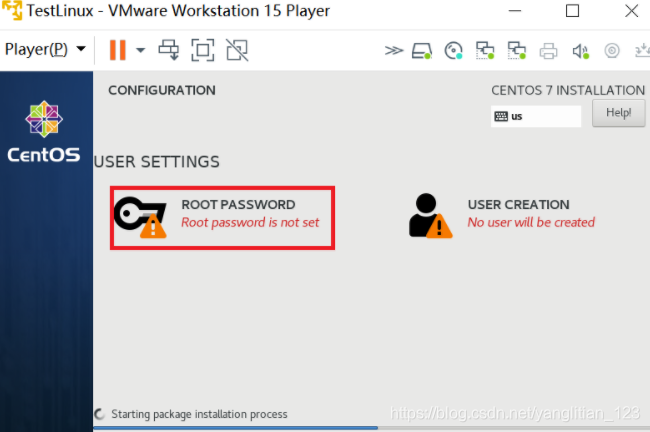Click the sound card speaker icon
The width and height of the screenshot is (650, 432).
(x=580, y=51)
